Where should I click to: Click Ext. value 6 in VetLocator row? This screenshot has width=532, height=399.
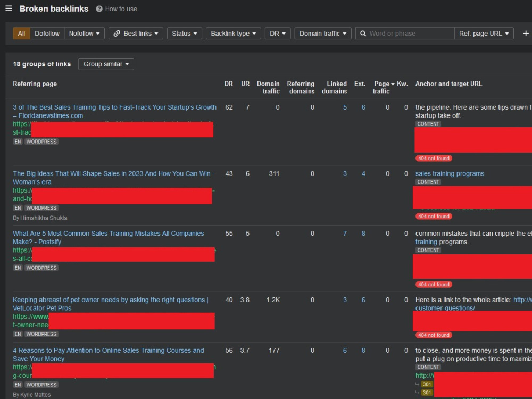coord(363,300)
